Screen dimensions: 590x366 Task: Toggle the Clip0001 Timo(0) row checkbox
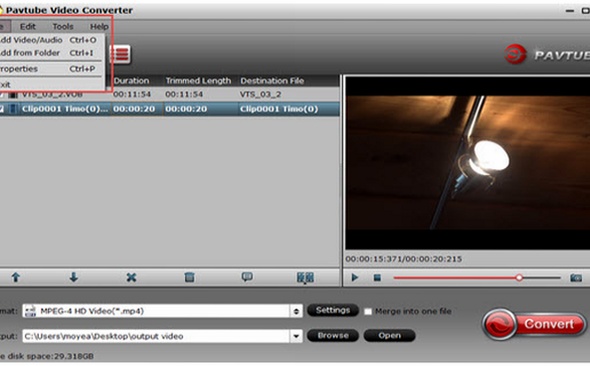(x=2, y=109)
